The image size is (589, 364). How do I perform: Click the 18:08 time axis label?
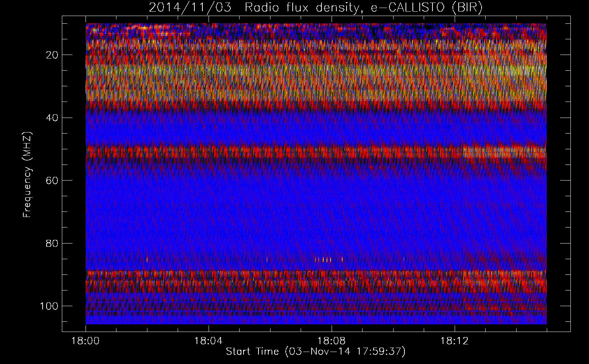pyautogui.click(x=332, y=341)
